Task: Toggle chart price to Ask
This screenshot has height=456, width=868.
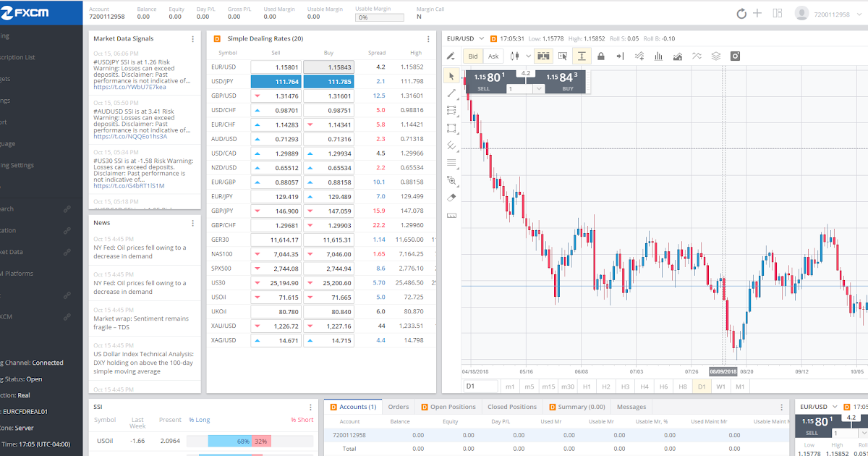Action: [493, 56]
